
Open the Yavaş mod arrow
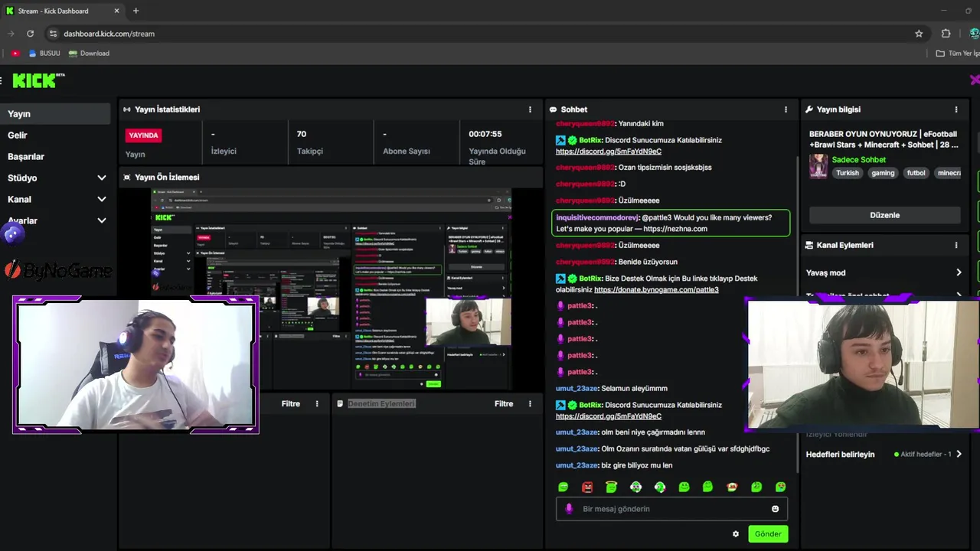959,272
